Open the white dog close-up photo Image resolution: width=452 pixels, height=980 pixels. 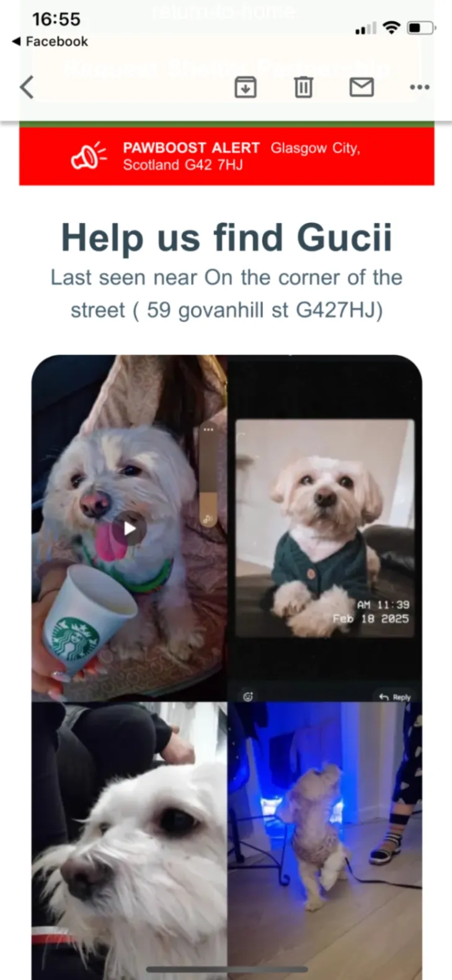tap(130, 841)
